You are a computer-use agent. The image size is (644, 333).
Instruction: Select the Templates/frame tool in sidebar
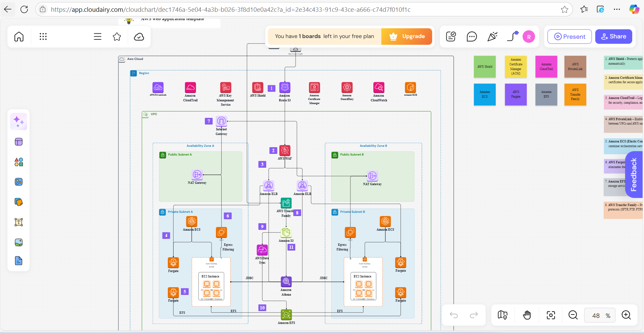pos(18,142)
